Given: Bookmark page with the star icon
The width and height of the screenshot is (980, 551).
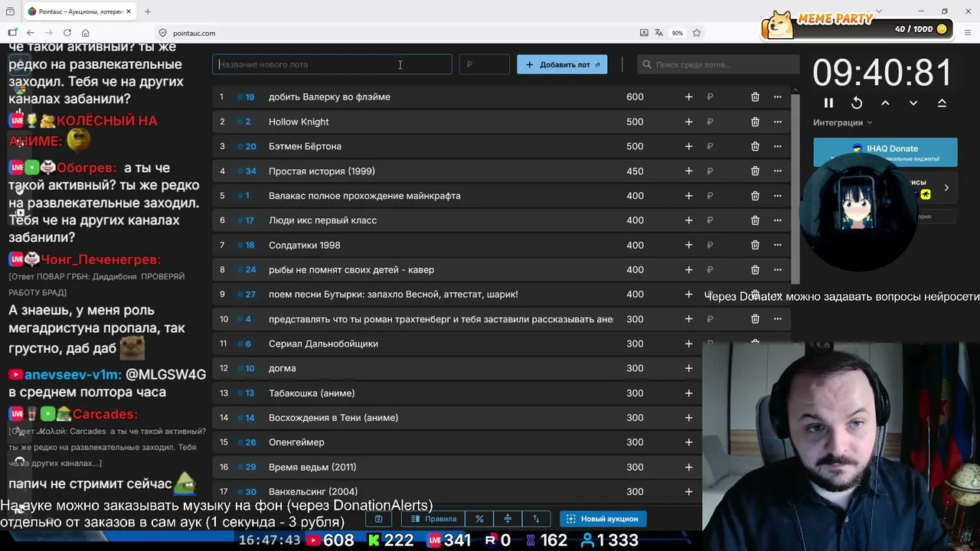Looking at the screenshot, I should [x=697, y=33].
